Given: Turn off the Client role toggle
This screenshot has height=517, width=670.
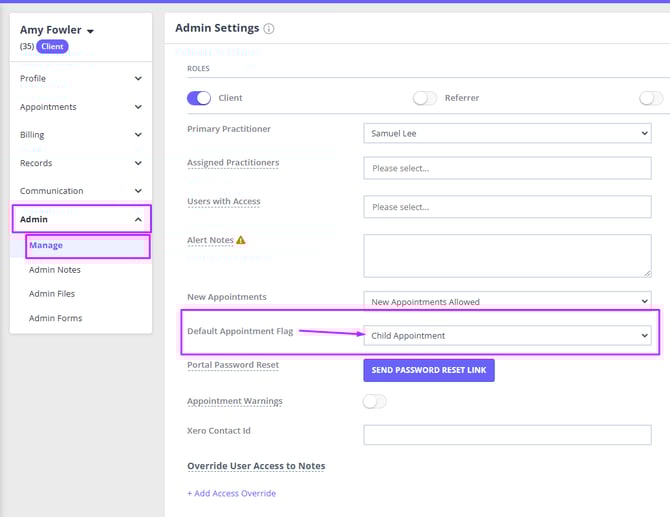Looking at the screenshot, I should click(199, 98).
